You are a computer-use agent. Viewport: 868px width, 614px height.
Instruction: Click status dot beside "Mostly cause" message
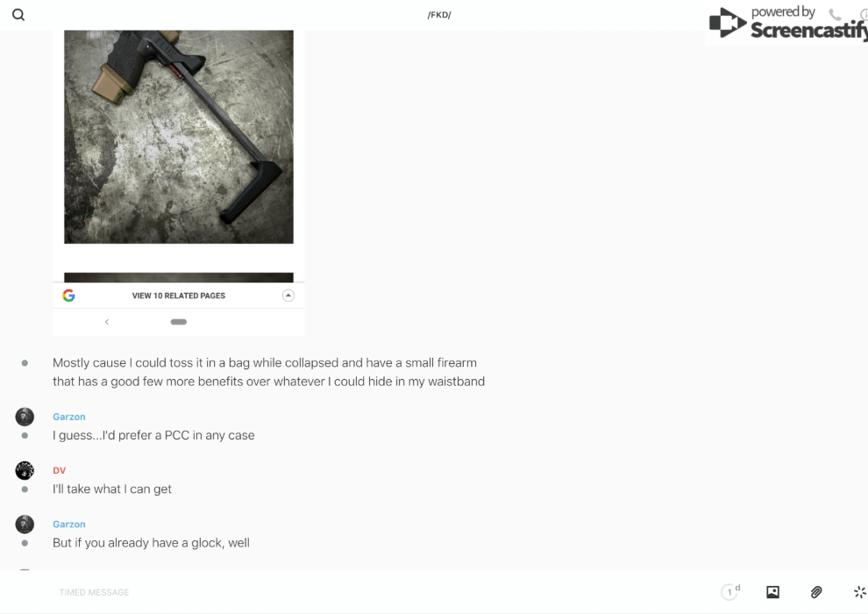(x=25, y=363)
